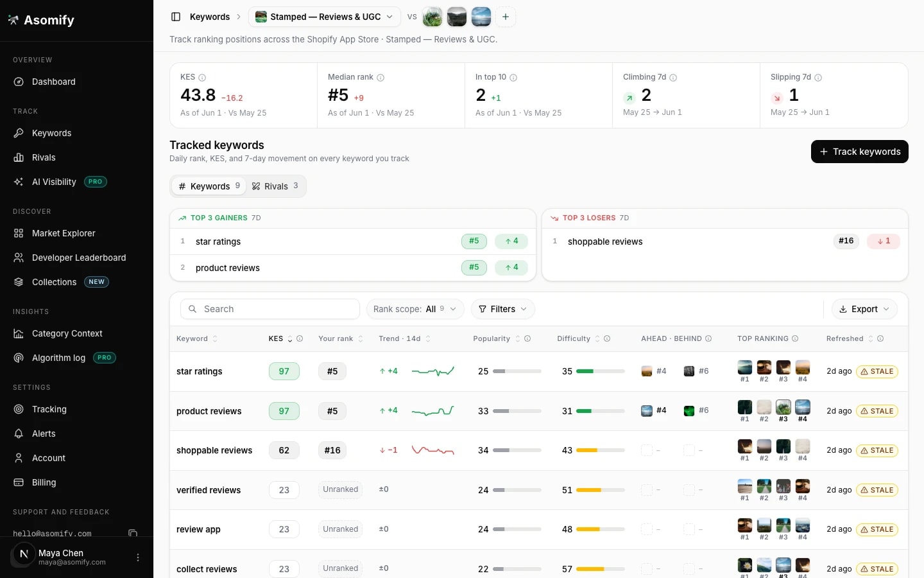Click STALE badge in verified reviews row

(877, 490)
